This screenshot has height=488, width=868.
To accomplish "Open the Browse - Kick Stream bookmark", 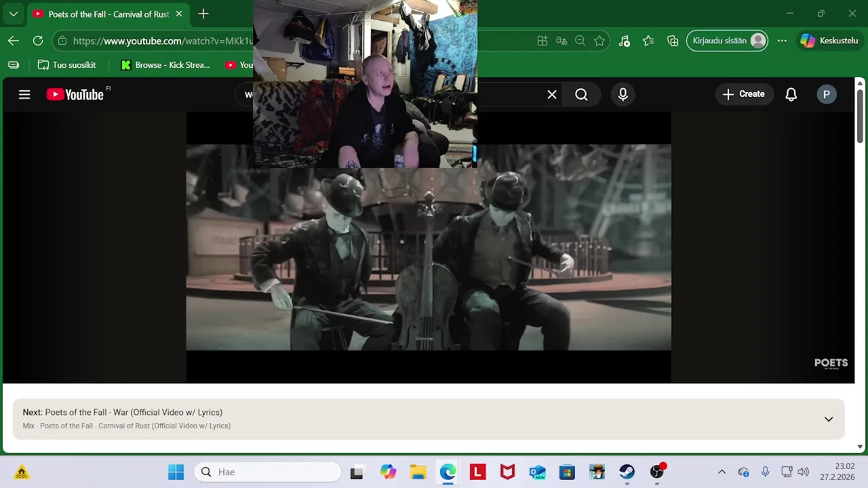I will (166, 65).
